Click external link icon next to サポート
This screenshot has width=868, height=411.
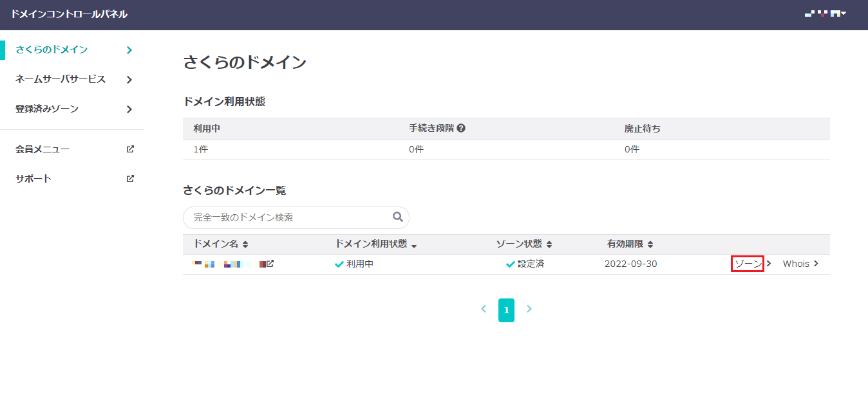[x=130, y=179]
